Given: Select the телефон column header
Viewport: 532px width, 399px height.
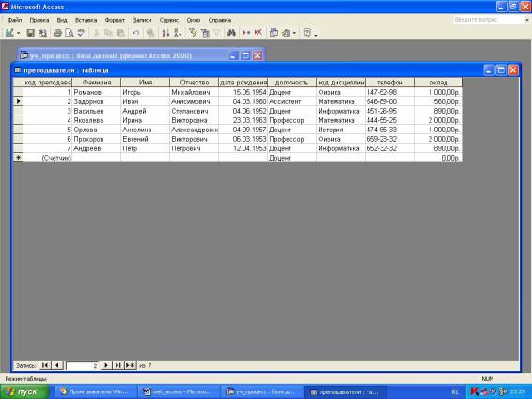Looking at the screenshot, I should 389,83.
